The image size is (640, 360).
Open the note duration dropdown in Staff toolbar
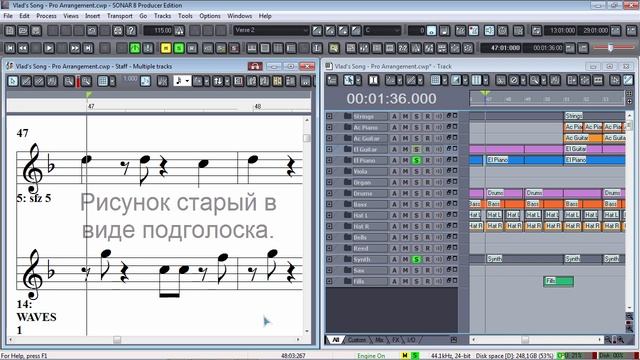[x=187, y=81]
